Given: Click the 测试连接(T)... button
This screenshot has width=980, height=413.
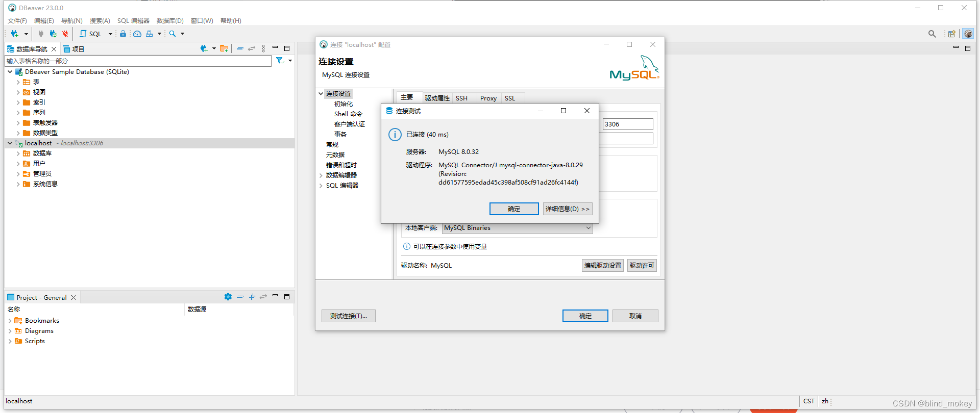Looking at the screenshot, I should pos(349,316).
